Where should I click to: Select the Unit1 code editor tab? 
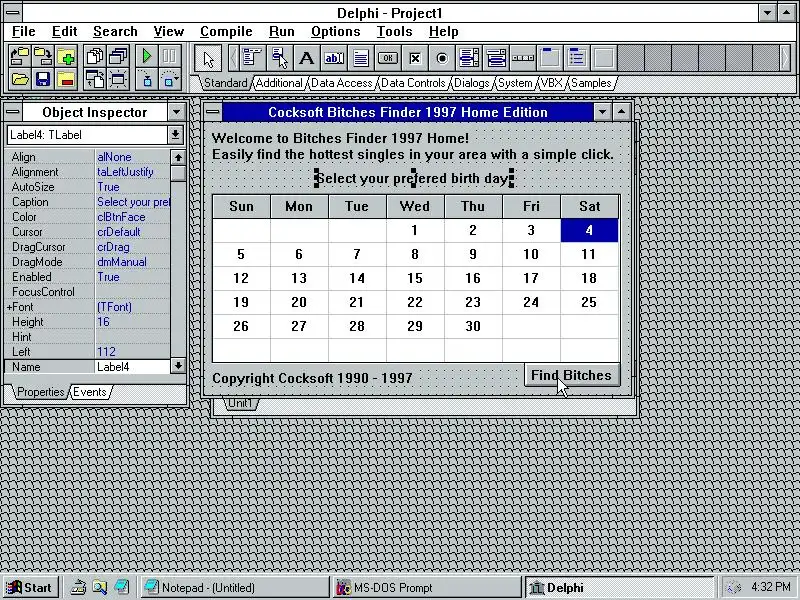(240, 403)
